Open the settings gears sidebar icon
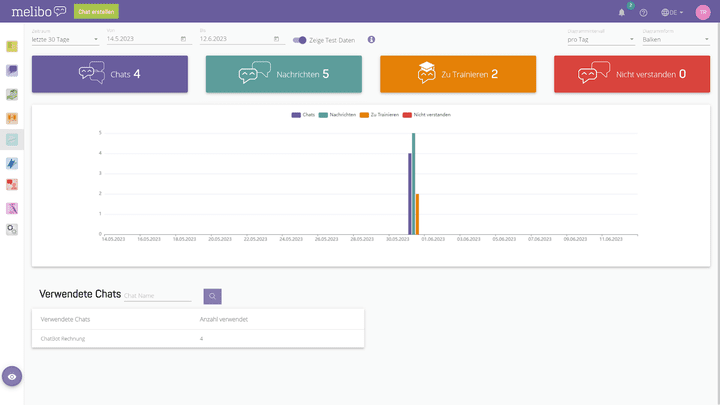Screen dimensions: 720x405 point(12,229)
